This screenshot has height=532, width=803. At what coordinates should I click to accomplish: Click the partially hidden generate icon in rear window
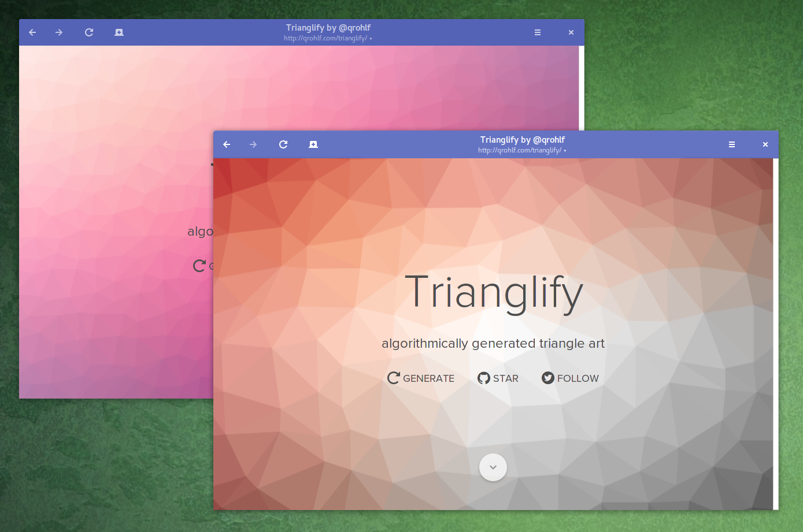[x=199, y=266]
